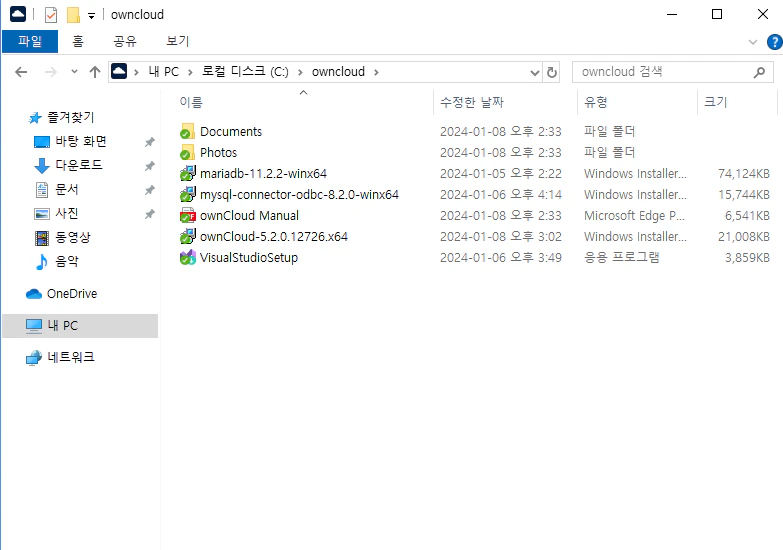This screenshot has height=550, width=783.
Task: Select the VisualStudioSetup file name
Action: 249,257
